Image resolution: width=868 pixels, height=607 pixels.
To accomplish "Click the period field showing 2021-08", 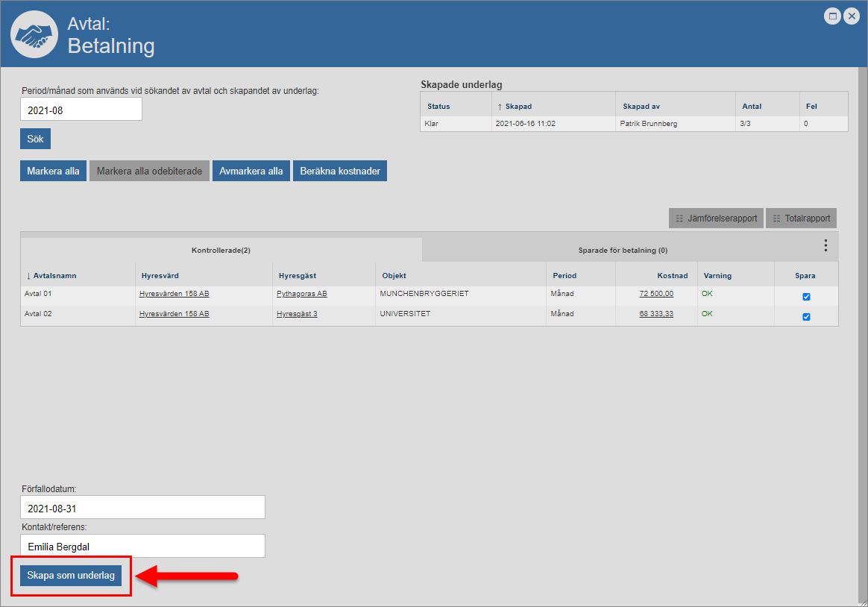I will pos(81,110).
